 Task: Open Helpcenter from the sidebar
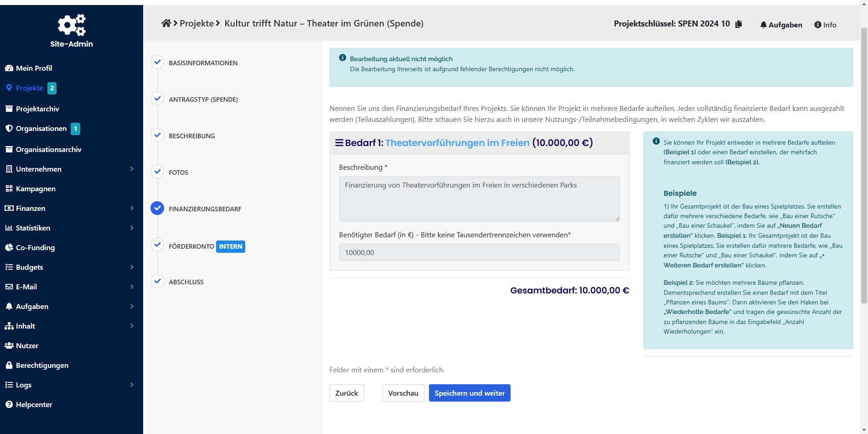tap(34, 404)
